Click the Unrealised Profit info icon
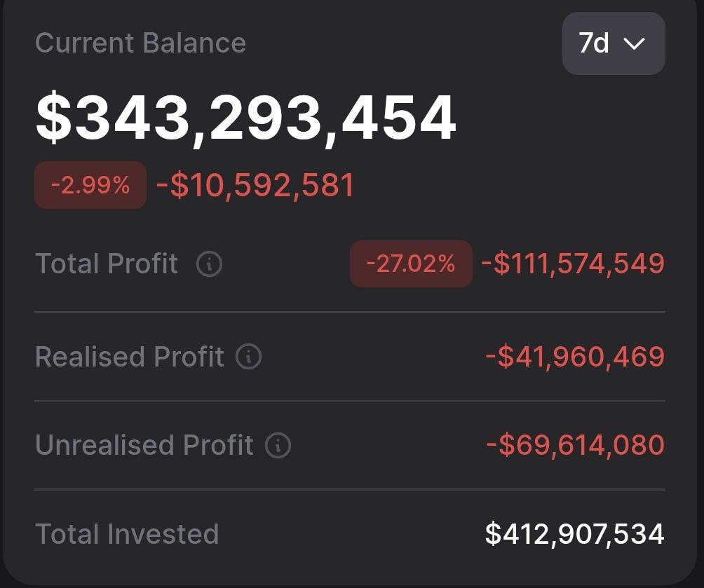The width and height of the screenshot is (704, 588). 278,446
